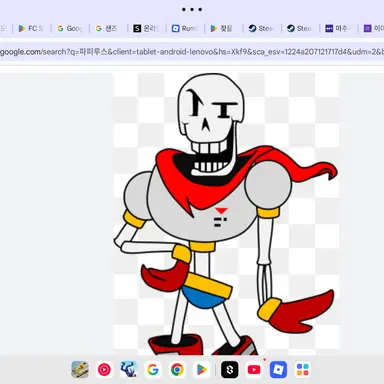Image resolution: width=384 pixels, height=384 pixels.
Task: Tap the Papyrus skeleton image
Action: coord(226,214)
